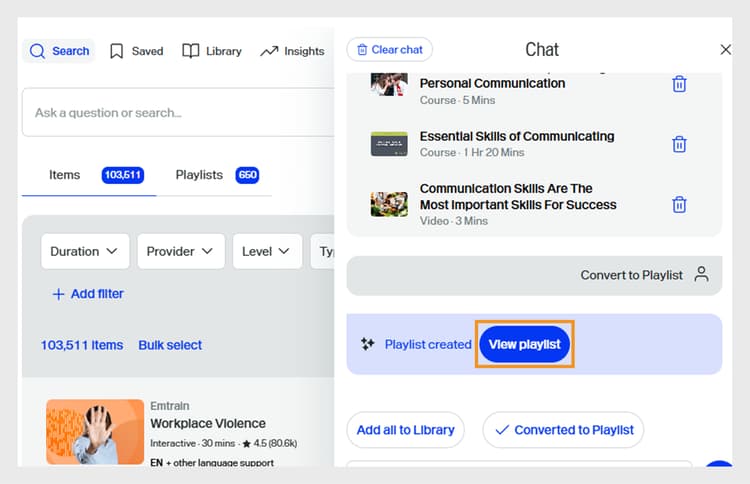Click the person icon on Convert to Playlist

[x=701, y=274]
